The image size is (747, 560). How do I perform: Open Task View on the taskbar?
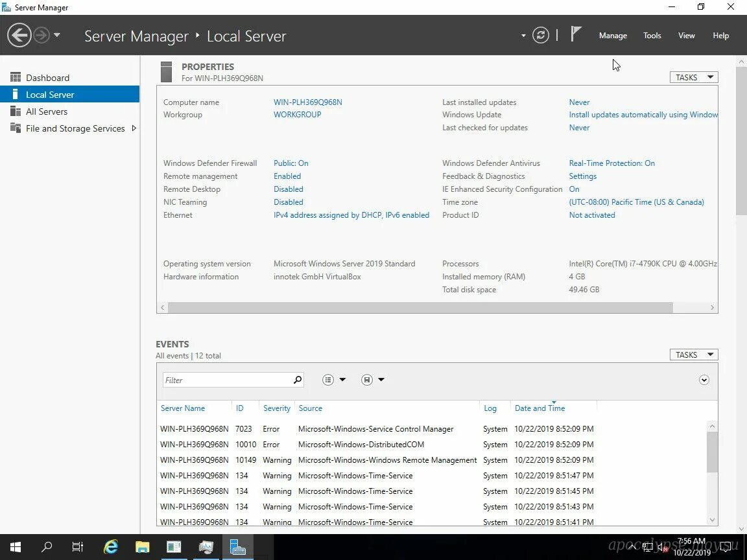[x=78, y=546]
